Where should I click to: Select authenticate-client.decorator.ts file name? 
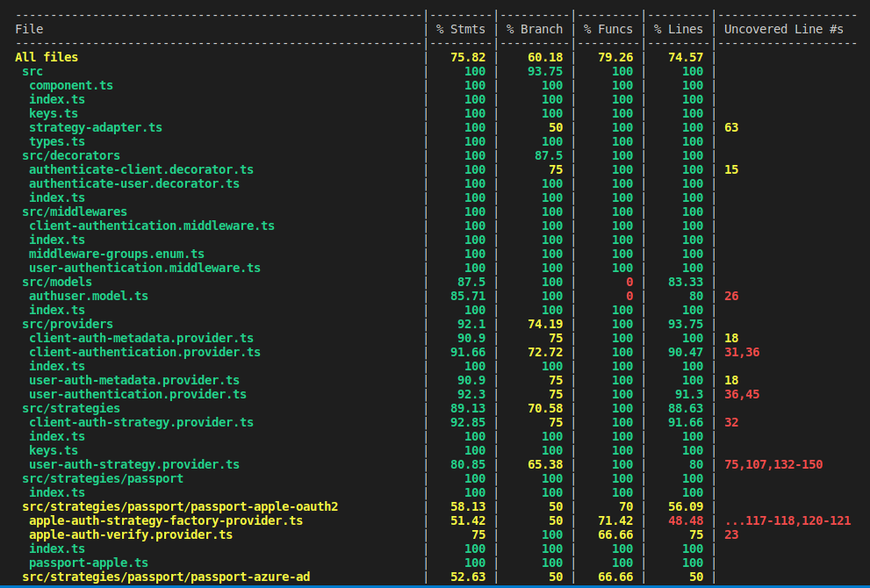pos(141,169)
